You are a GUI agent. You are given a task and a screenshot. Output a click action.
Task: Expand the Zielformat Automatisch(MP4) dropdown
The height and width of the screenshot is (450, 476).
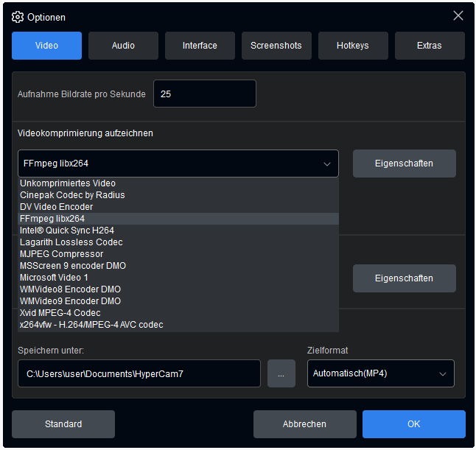(x=380, y=373)
